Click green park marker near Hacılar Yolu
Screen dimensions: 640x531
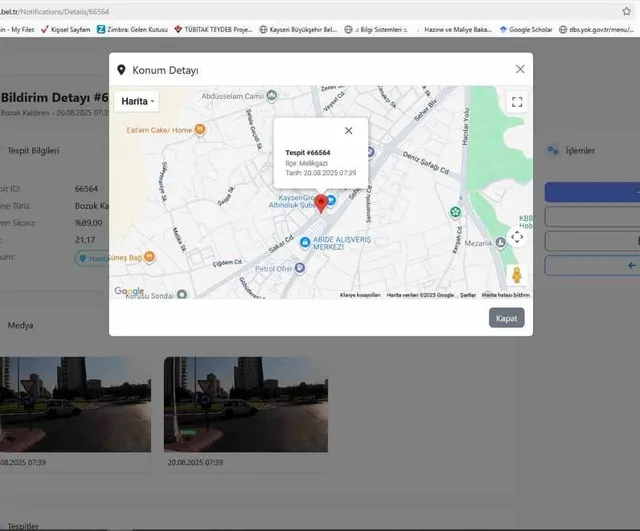click(x=455, y=212)
